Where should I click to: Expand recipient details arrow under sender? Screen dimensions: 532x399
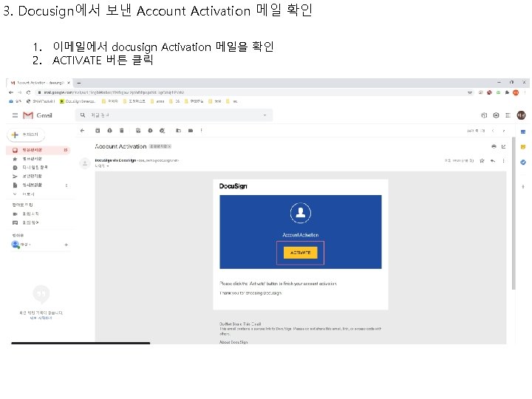tap(108, 166)
